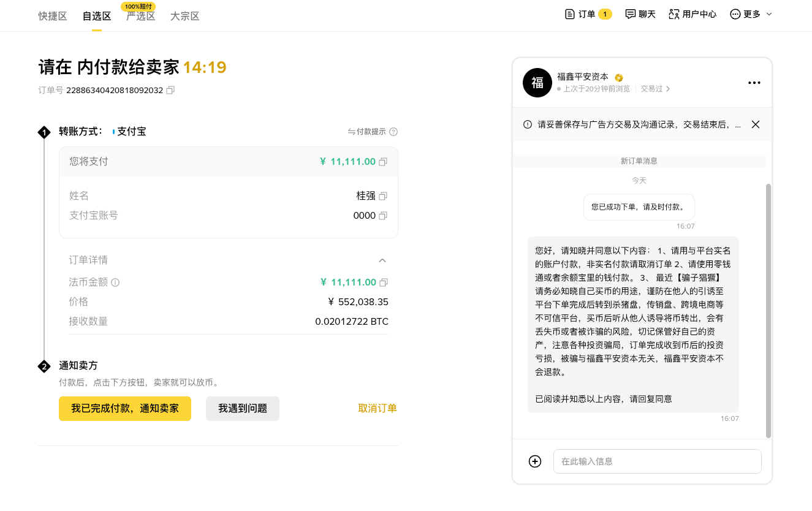This screenshot has width=812, height=511.
Task: Click the 我遇到问题 button
Action: [243, 409]
